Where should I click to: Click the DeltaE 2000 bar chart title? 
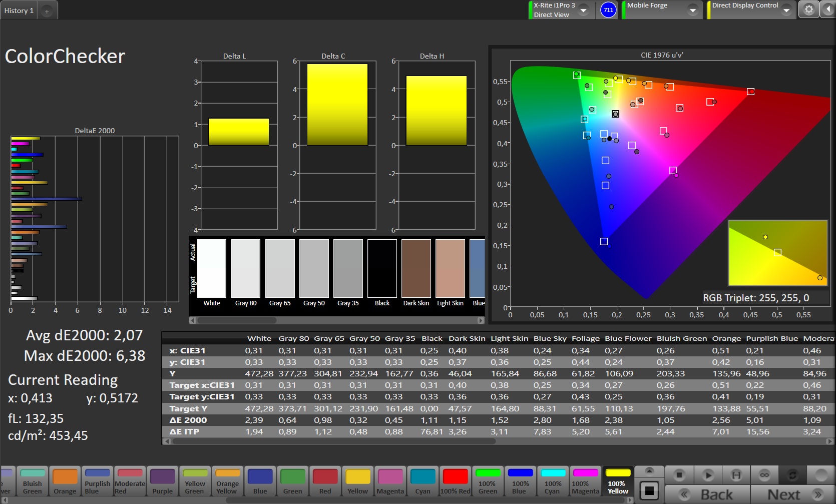coord(95,131)
